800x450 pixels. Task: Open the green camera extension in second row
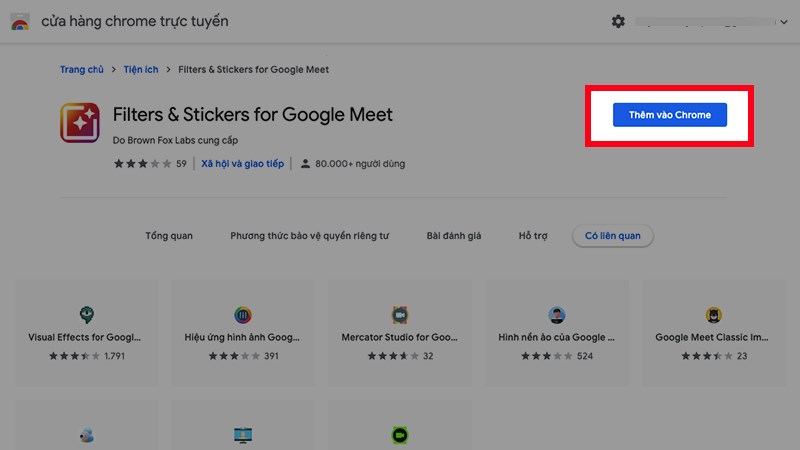(x=400, y=436)
